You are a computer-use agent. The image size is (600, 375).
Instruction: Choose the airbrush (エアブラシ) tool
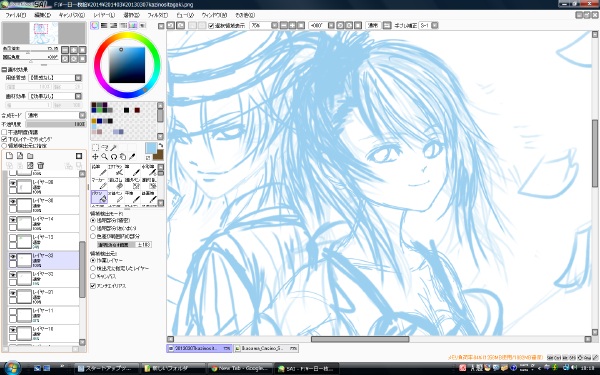(x=116, y=170)
